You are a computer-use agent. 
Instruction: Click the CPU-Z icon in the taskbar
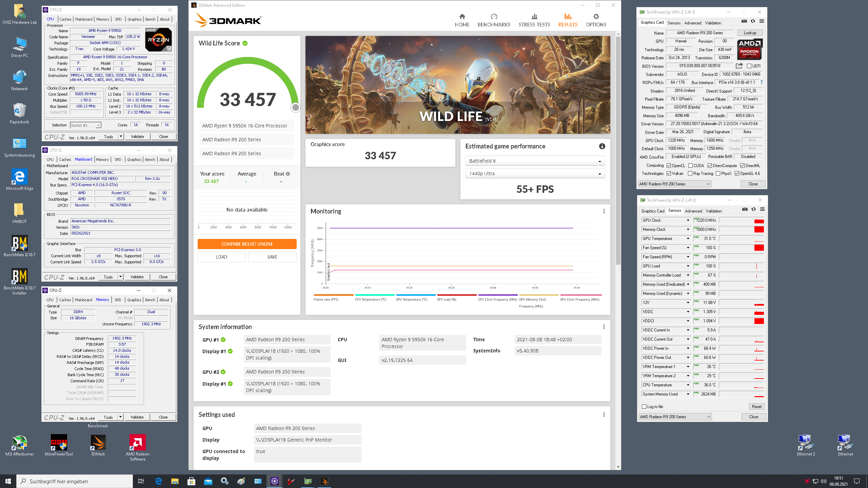coord(275,481)
